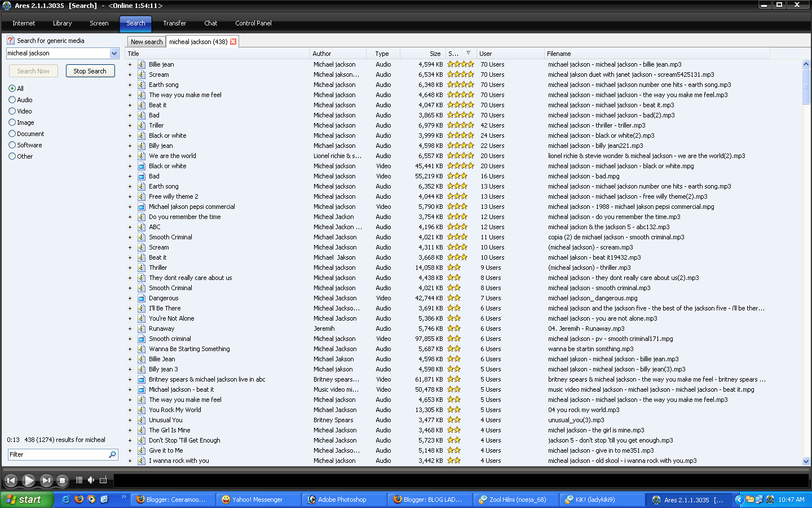Screen dimensions: 812x508
Task: Click the volume speaker icon
Action: [x=91, y=480]
